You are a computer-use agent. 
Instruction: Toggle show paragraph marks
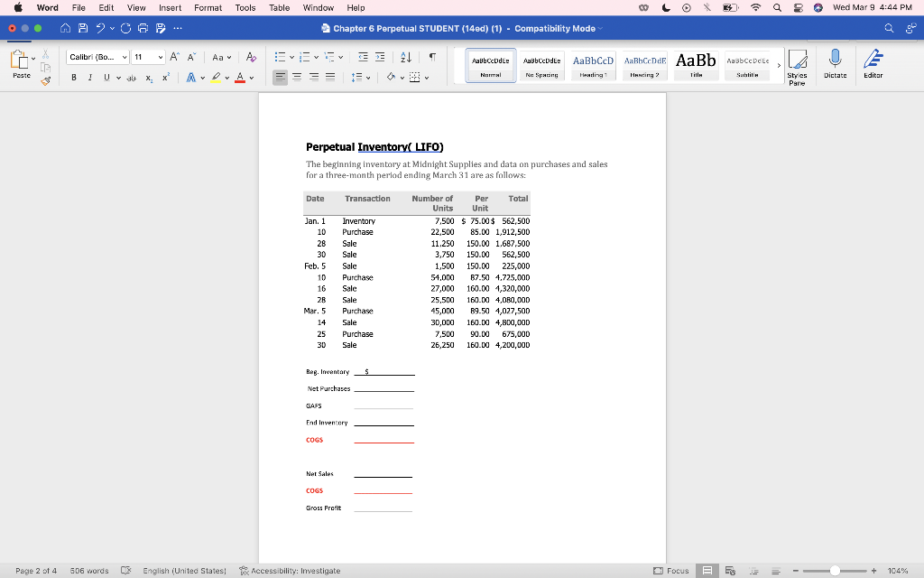pyautogui.click(x=432, y=57)
